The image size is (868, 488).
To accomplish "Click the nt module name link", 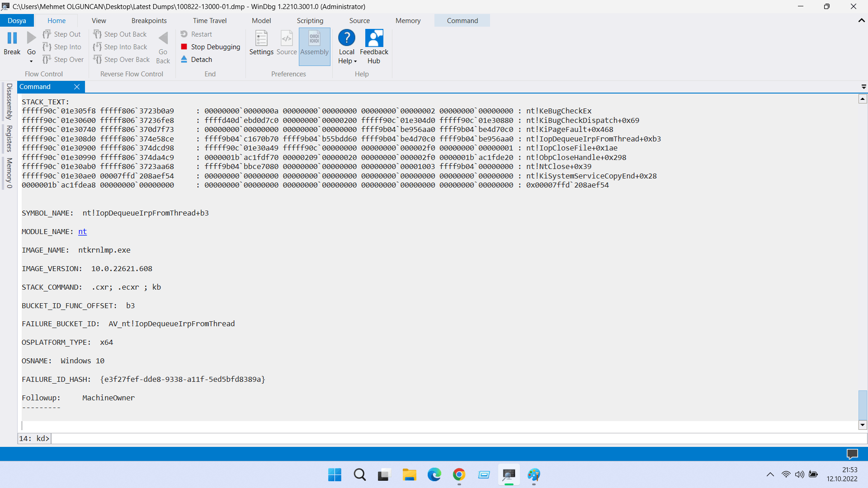I will click(x=82, y=231).
